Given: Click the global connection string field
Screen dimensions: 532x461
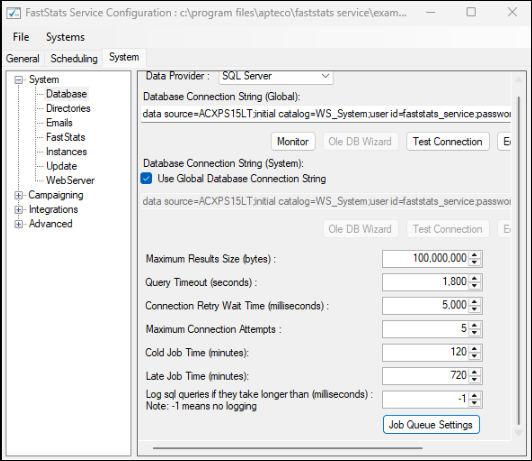Looking at the screenshot, I should [x=326, y=114].
